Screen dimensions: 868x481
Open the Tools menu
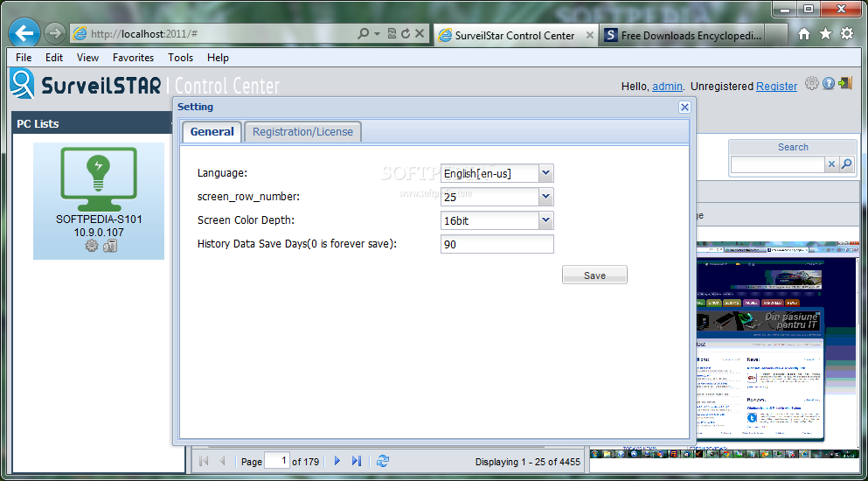tap(180, 58)
